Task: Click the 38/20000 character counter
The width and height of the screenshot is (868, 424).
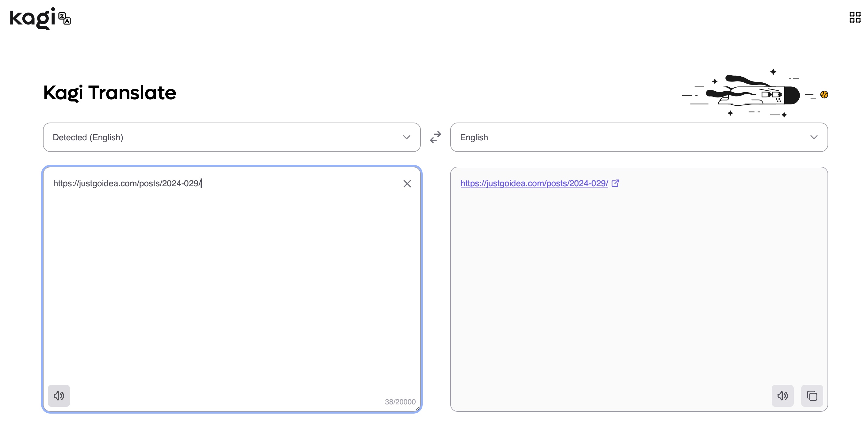Action: coord(400,402)
